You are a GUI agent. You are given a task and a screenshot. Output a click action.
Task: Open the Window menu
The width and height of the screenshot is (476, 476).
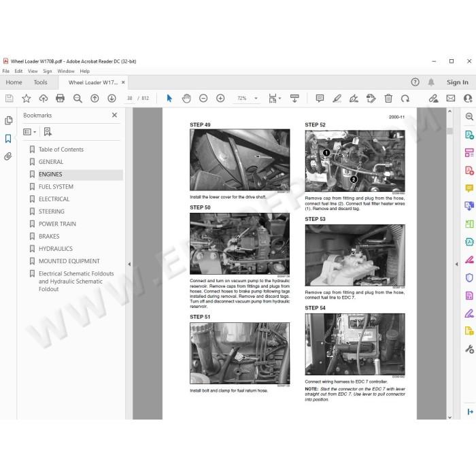tap(66, 71)
